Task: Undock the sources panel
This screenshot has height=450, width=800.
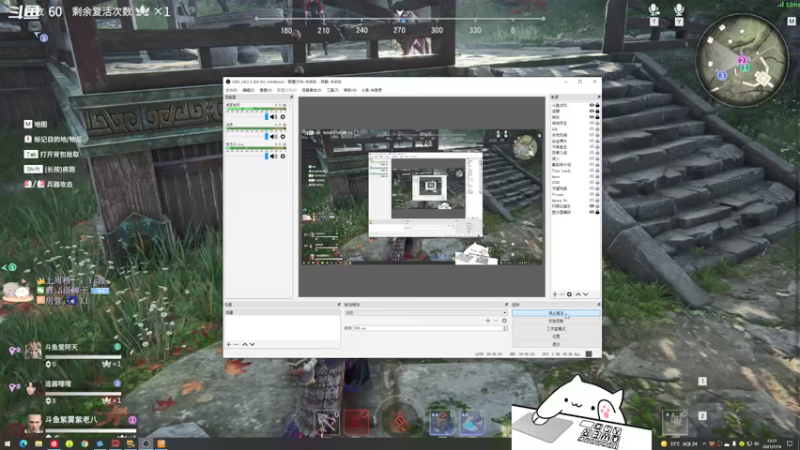Action: pyautogui.click(x=598, y=97)
